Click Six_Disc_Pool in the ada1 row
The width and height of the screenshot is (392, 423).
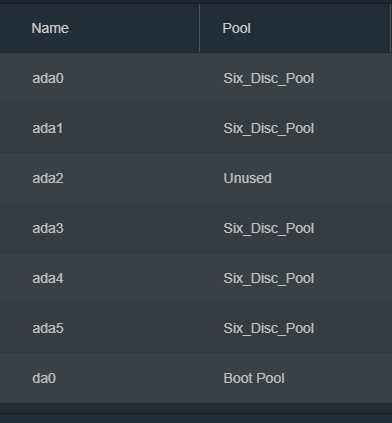[269, 129]
